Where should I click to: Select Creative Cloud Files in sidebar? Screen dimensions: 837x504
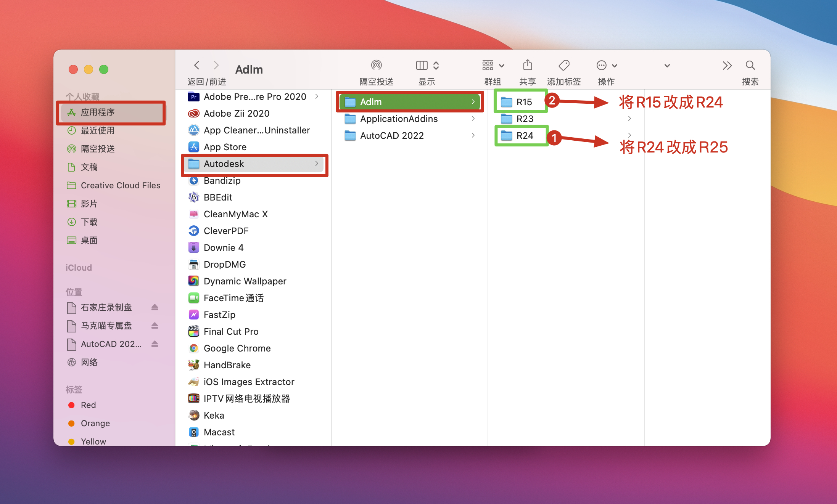click(x=120, y=185)
